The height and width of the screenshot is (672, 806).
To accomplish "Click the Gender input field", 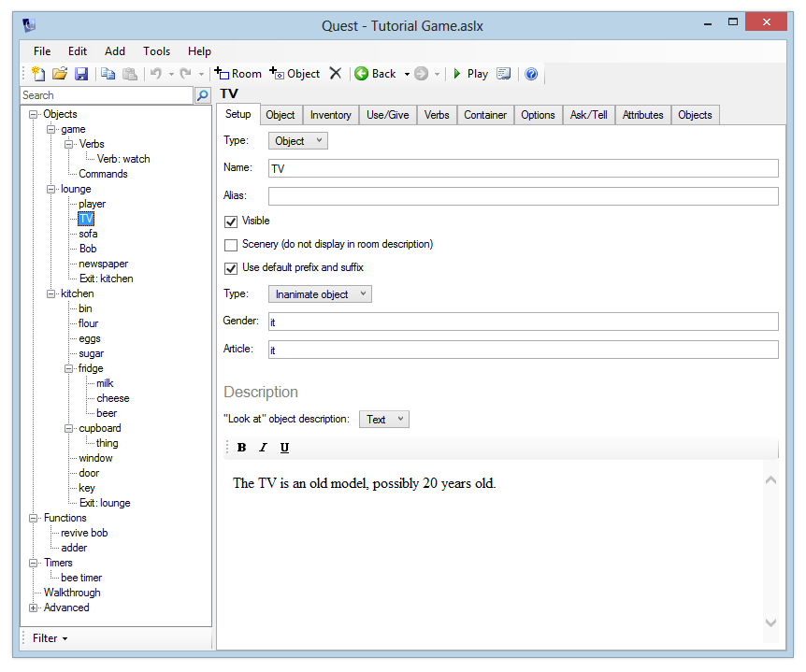I will pos(524,322).
